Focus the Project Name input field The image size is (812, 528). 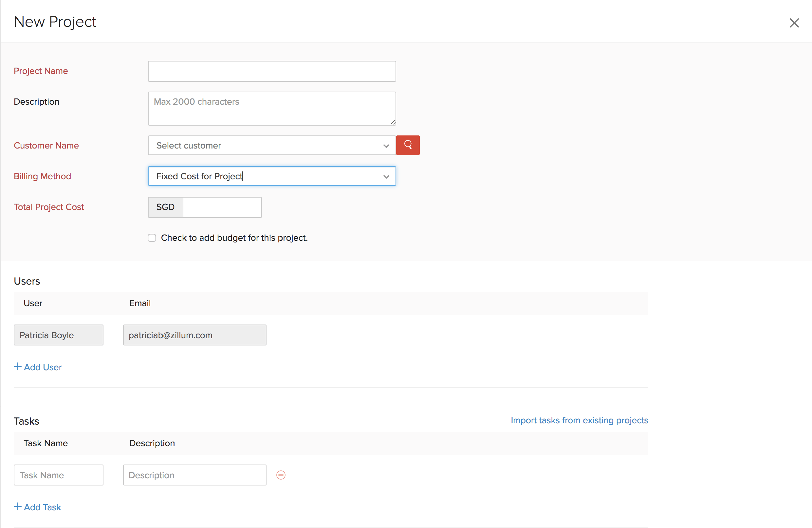(271, 71)
